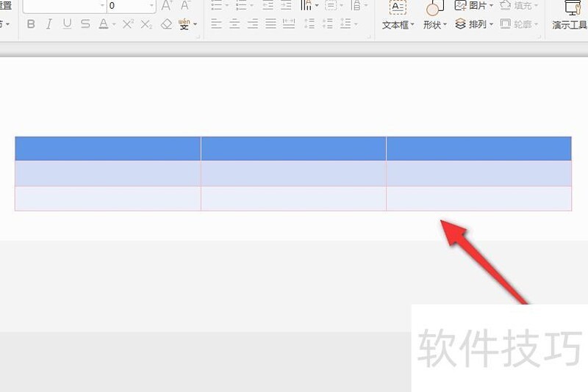Clear formatting with the eraser icon
Viewport: 588px width, 392px height.
pyautogui.click(x=166, y=24)
